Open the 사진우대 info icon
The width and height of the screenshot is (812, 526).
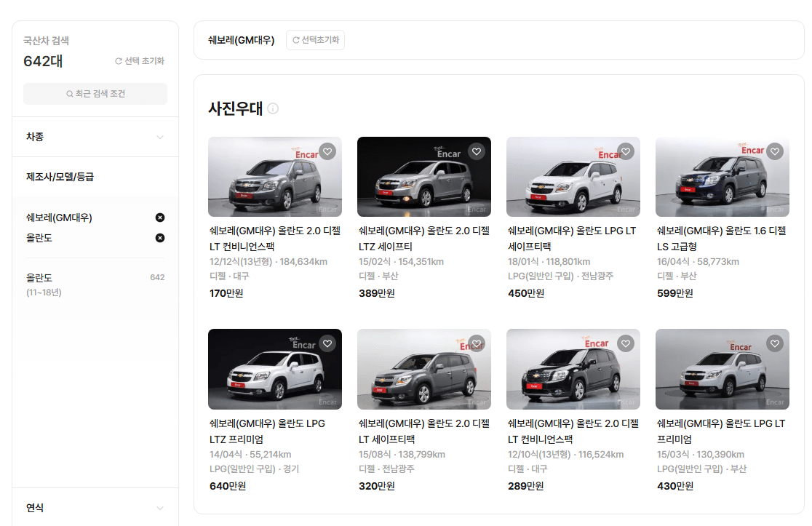tap(273, 108)
